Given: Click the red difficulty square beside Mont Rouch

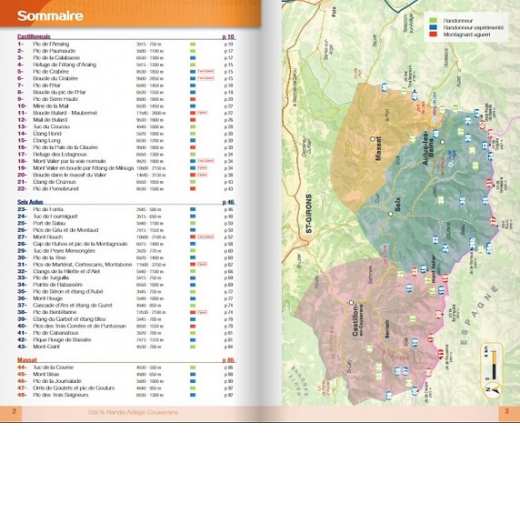Looking at the screenshot, I should [x=193, y=237].
